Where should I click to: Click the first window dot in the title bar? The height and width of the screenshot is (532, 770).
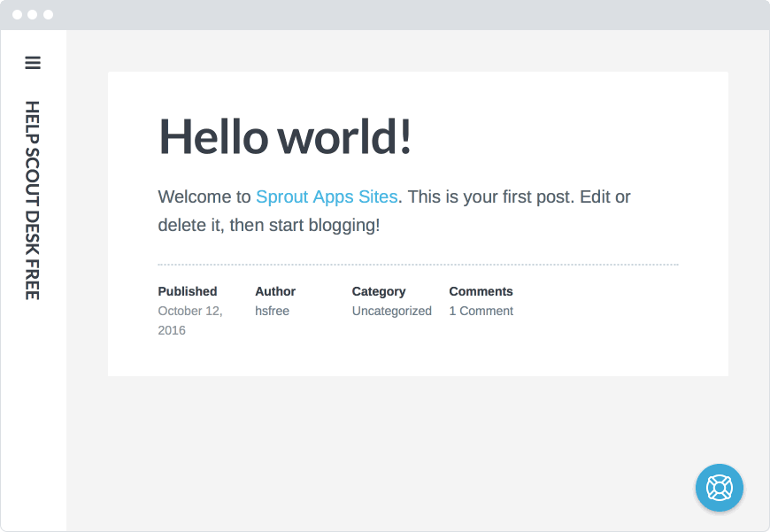[17, 15]
